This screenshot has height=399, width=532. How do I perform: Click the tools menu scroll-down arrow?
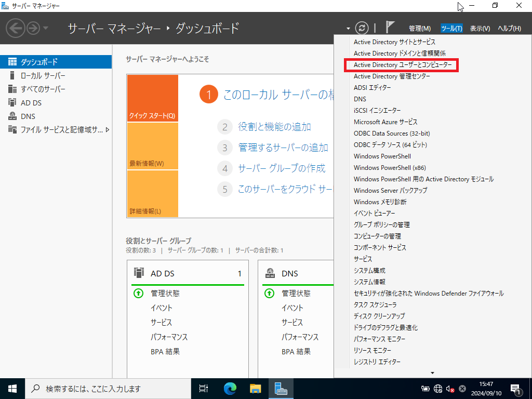[432, 373]
